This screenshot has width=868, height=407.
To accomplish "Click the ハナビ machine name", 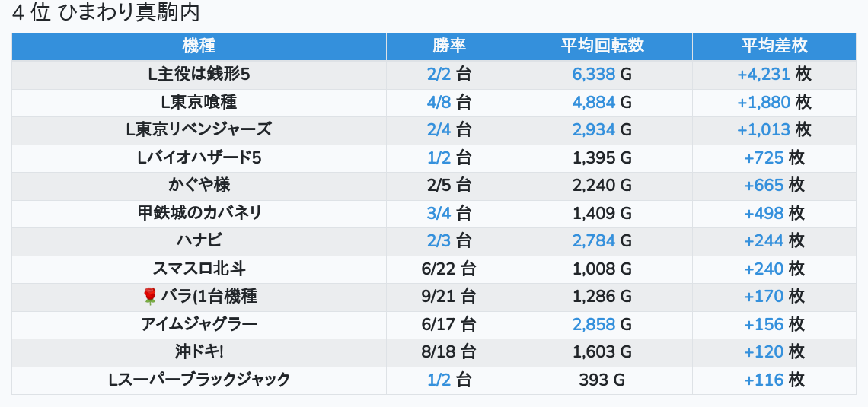I will click(x=199, y=241).
